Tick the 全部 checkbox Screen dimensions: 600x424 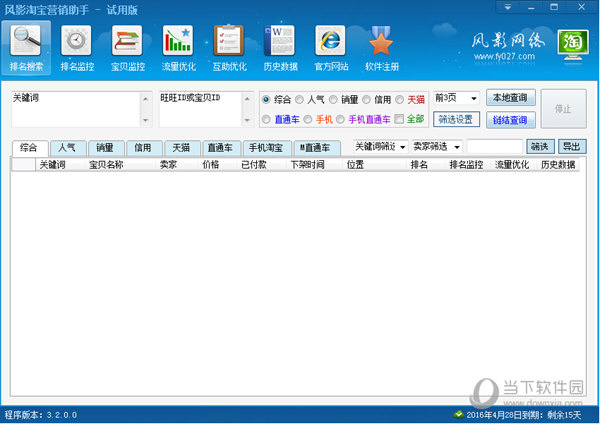[x=399, y=119]
